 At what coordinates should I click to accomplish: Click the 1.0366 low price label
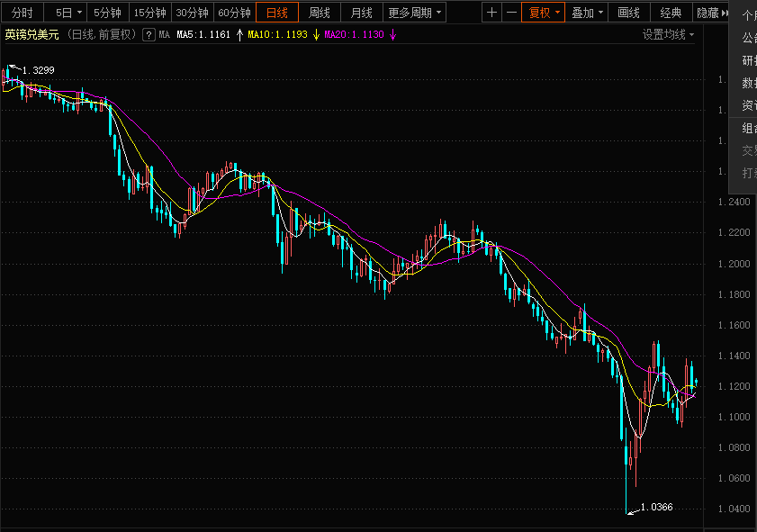click(x=656, y=507)
